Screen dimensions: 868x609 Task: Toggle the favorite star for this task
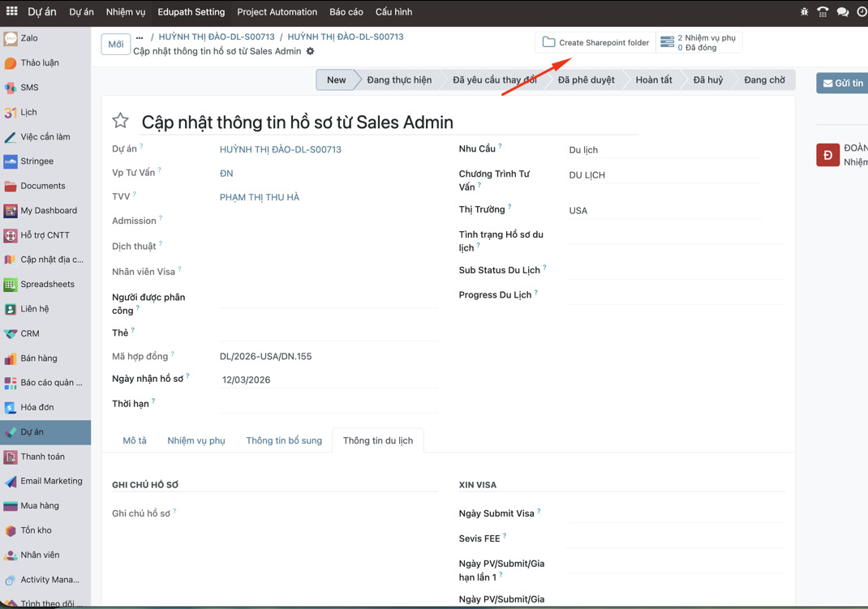(x=120, y=121)
